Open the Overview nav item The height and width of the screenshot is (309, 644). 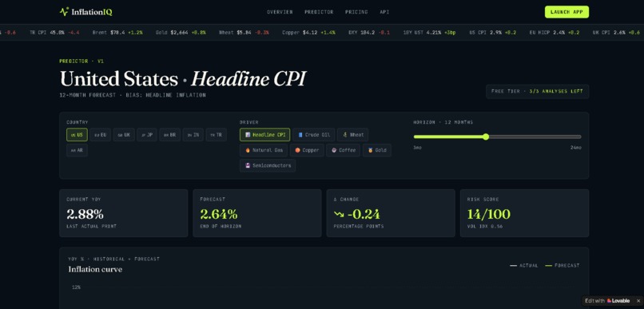[x=280, y=12]
